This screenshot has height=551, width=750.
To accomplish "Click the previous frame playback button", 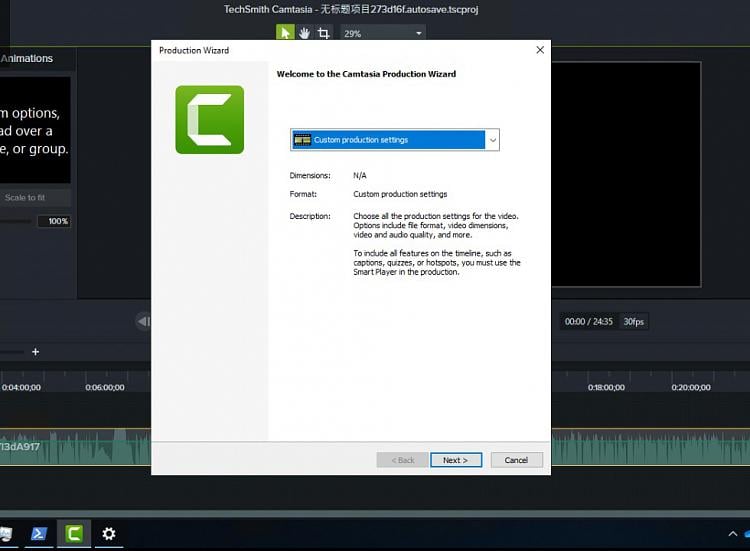I will coord(143,321).
